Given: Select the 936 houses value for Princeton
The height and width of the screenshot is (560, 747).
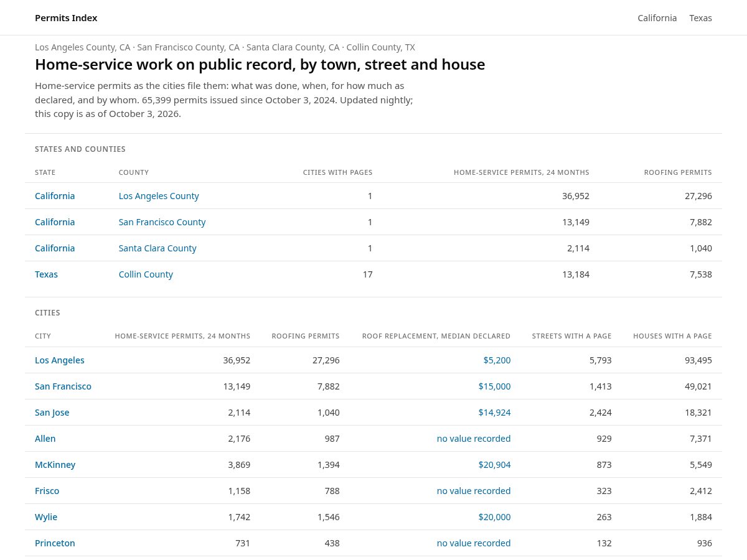Looking at the screenshot, I should 705,543.
